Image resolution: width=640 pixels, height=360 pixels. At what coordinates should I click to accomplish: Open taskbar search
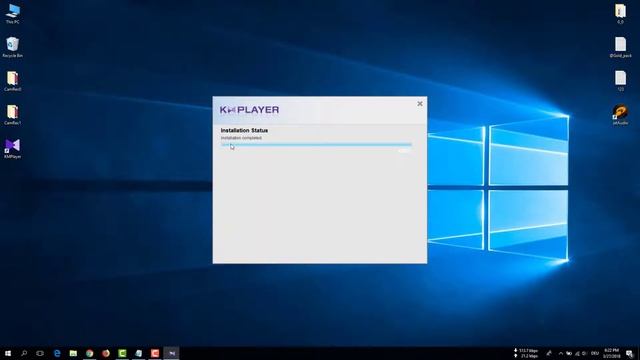[x=24, y=353]
